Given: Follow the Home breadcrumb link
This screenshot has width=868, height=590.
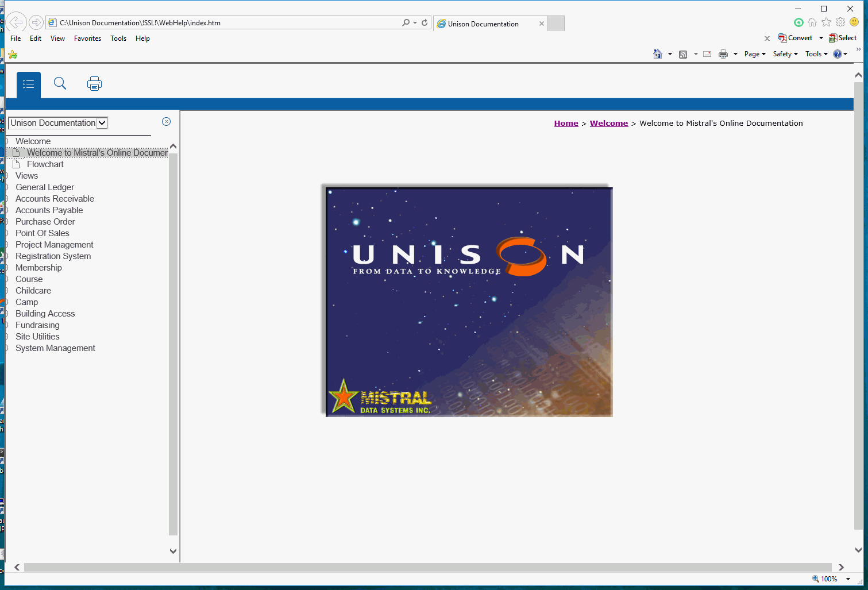Looking at the screenshot, I should point(566,124).
